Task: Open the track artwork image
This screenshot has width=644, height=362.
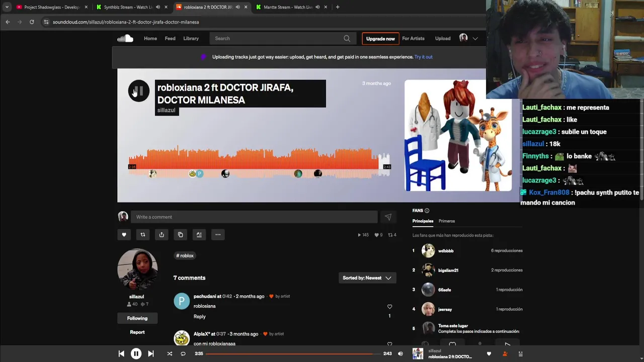Action: (x=458, y=136)
